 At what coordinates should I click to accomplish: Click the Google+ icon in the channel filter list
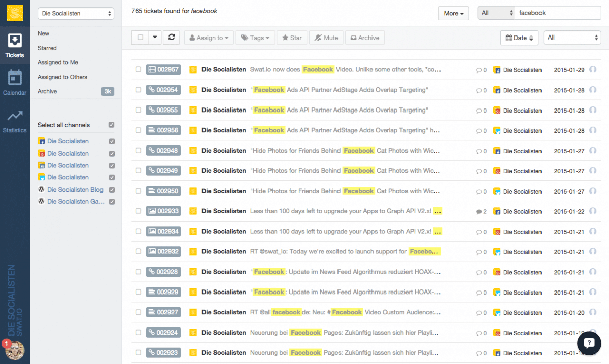tap(42, 154)
